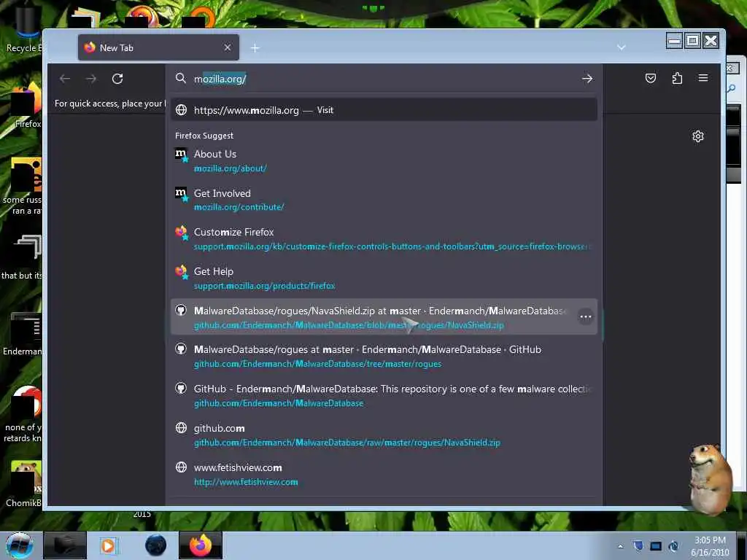Click the taskbar clock showing 3:05 PM
The height and width of the screenshot is (560, 747).
click(710, 546)
